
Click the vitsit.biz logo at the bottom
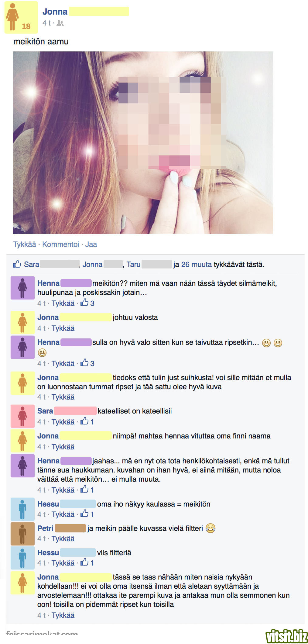286,636
